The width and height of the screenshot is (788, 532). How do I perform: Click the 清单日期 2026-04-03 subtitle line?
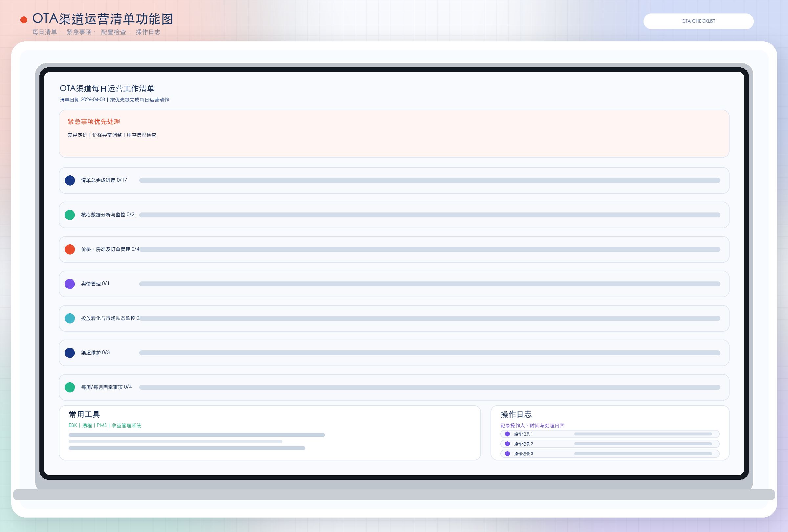(115, 100)
